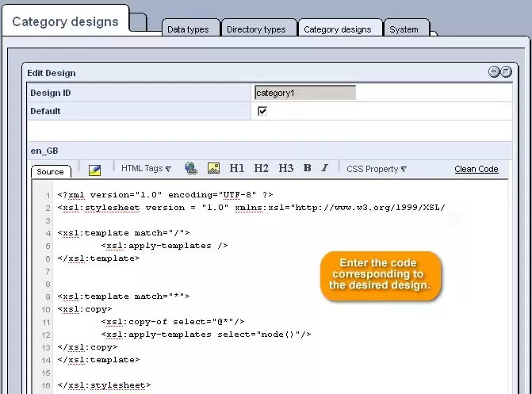Click the Design ID input field

click(x=305, y=93)
